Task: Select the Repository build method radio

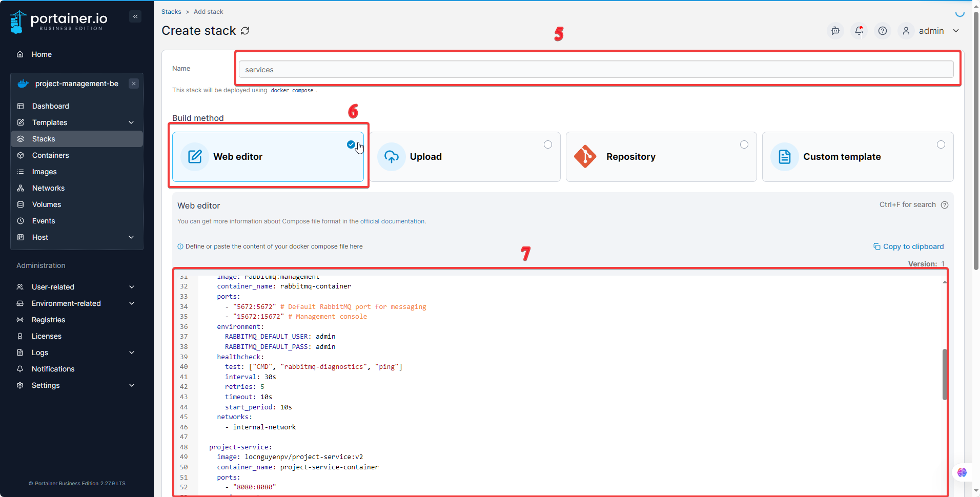Action: point(744,144)
